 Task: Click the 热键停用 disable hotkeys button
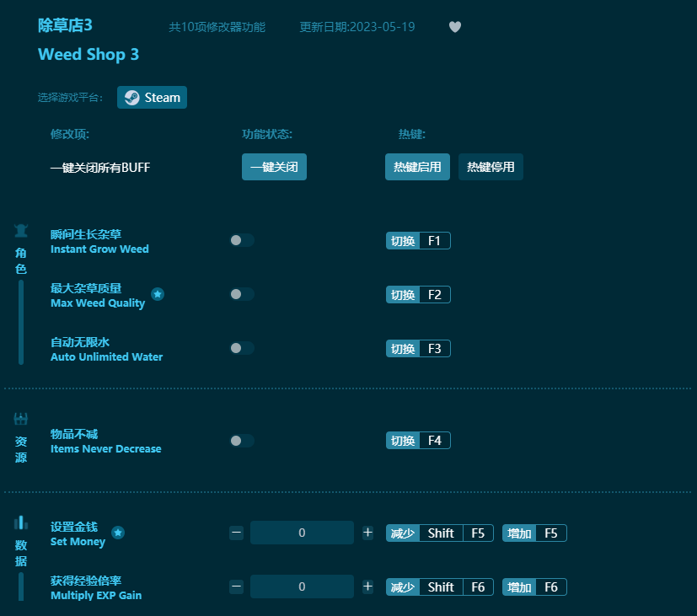pyautogui.click(x=491, y=167)
